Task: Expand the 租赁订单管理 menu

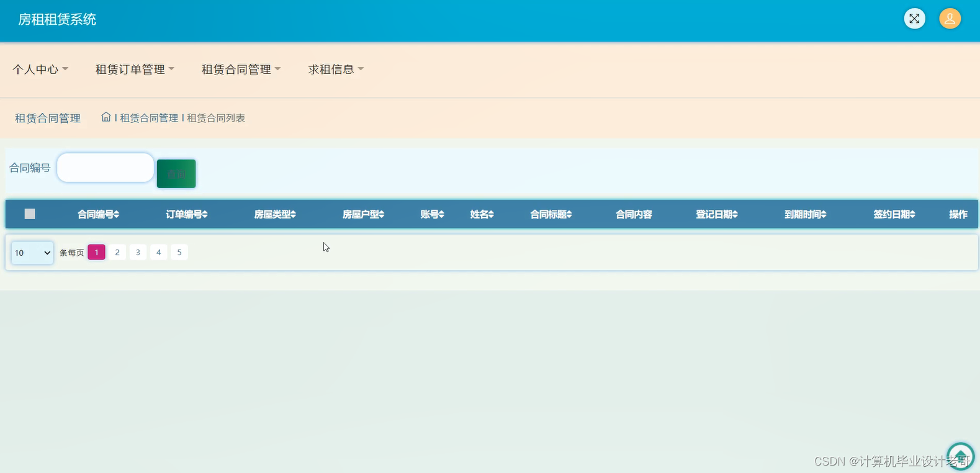Action: point(135,70)
